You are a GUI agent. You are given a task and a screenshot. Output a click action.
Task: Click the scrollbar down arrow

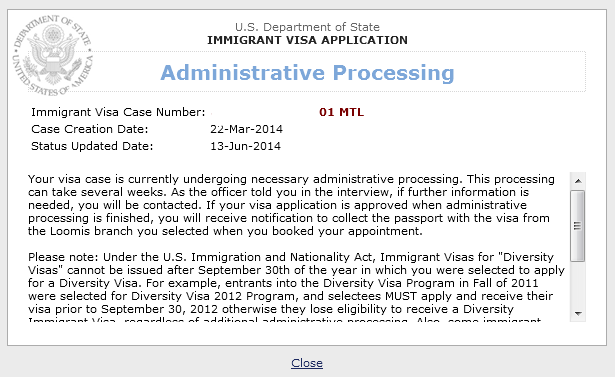578,313
